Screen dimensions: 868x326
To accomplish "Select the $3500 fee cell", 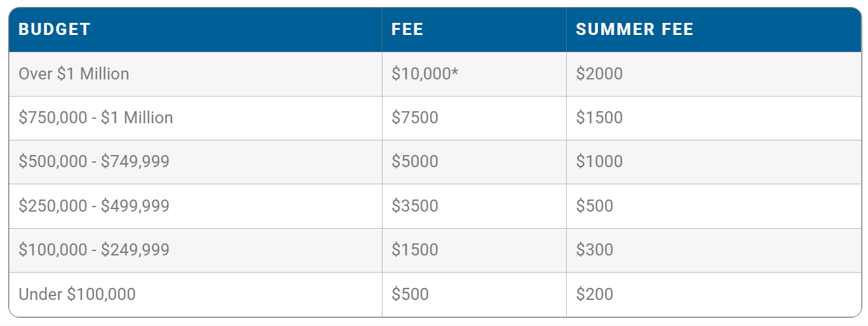I will 414,206.
